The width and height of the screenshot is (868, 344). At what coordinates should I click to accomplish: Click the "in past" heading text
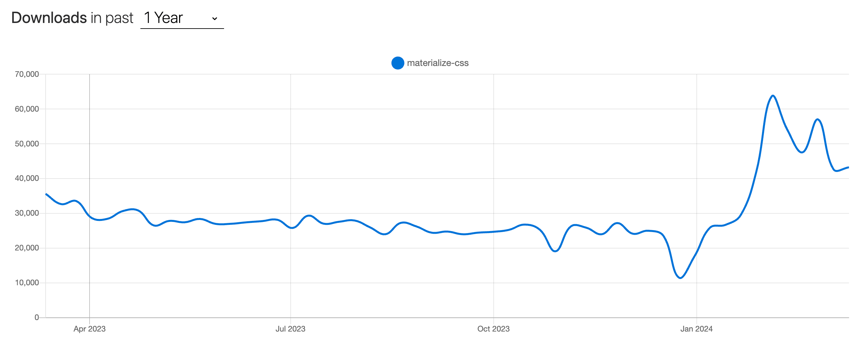tap(112, 18)
